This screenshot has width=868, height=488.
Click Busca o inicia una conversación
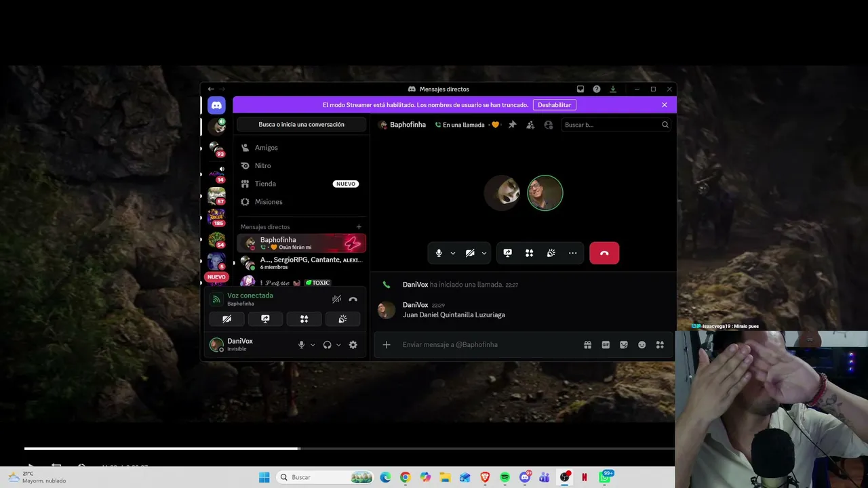(302, 125)
